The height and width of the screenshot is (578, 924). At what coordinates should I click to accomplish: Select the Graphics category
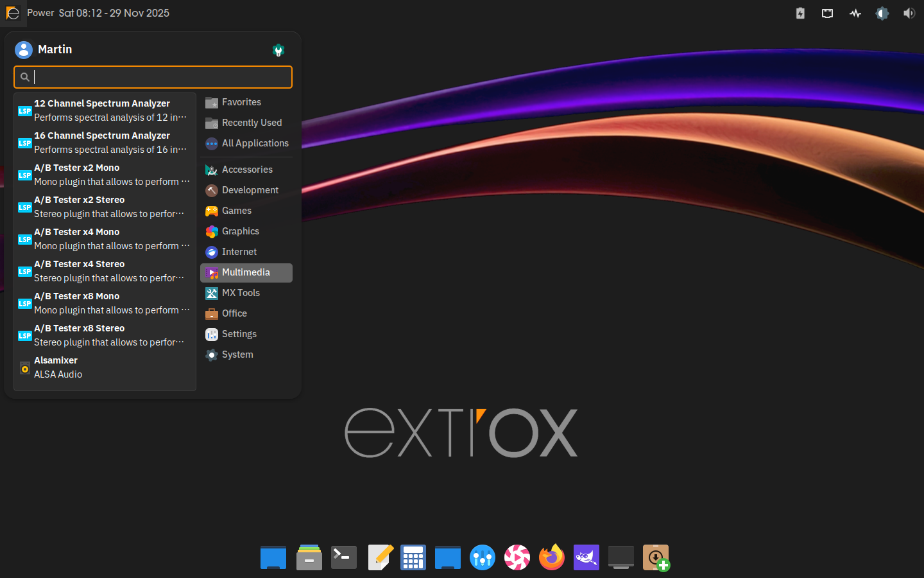click(x=241, y=231)
